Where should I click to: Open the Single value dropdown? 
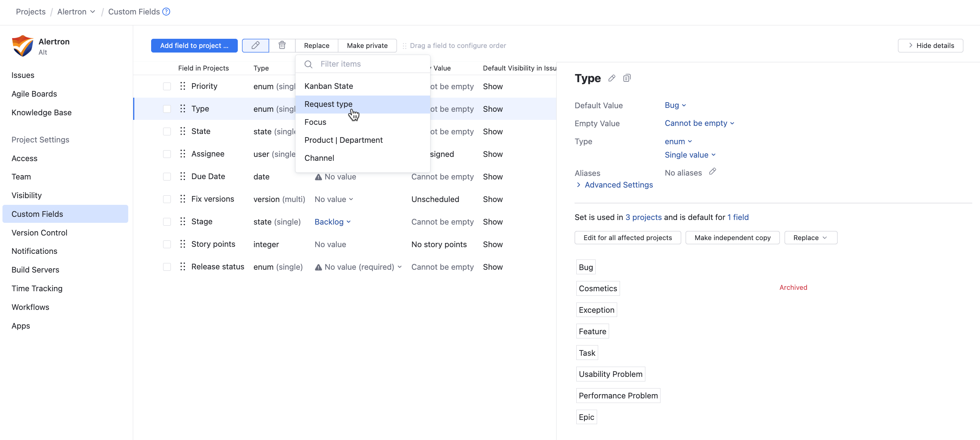[x=690, y=155]
